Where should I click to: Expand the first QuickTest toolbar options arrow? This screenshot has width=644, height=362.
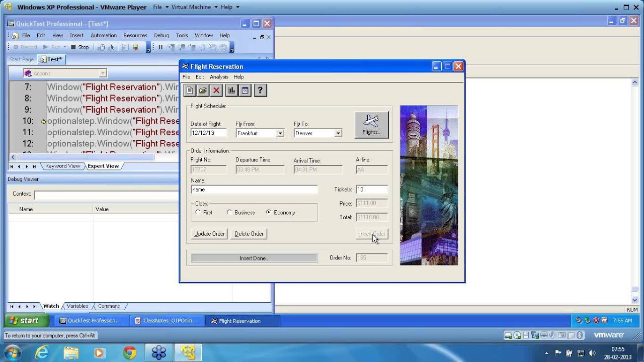pyautogui.click(x=148, y=48)
